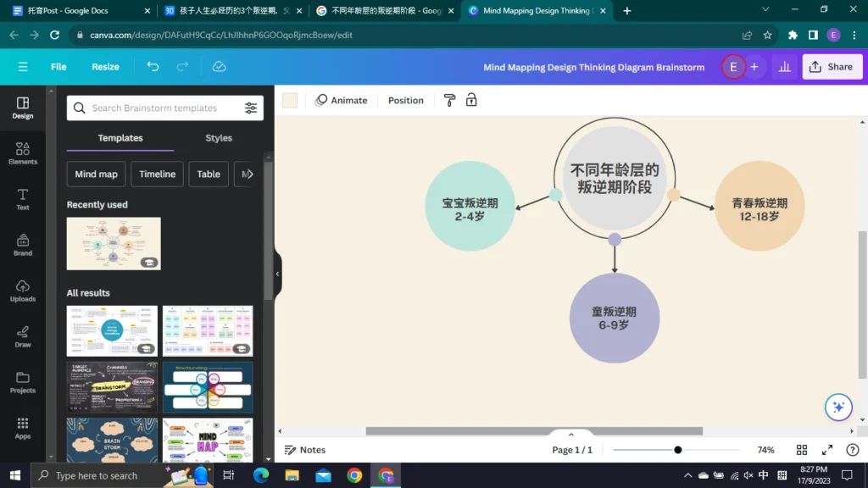This screenshot has width=868, height=488.
Task: Click the undo arrow icon
Action: [153, 67]
